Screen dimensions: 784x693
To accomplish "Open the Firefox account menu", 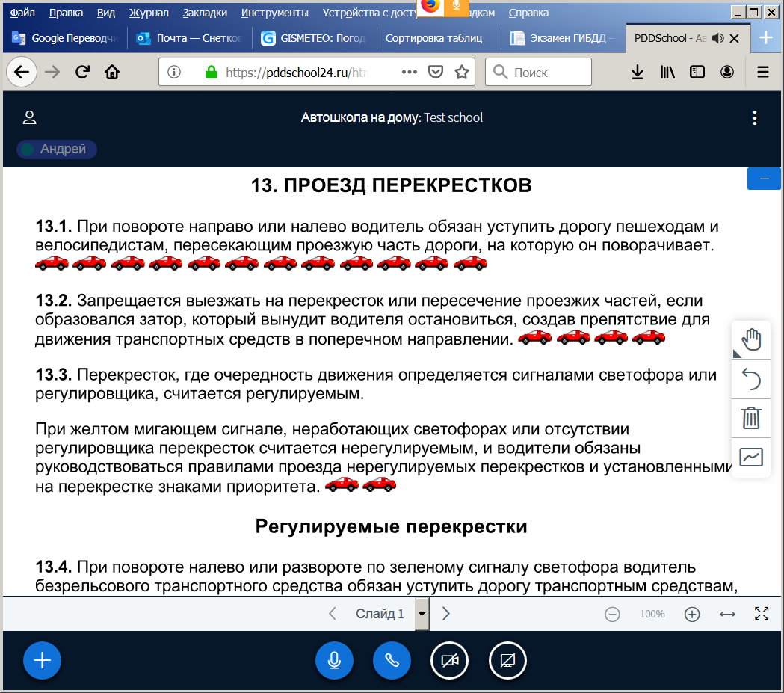I will pyautogui.click(x=727, y=73).
